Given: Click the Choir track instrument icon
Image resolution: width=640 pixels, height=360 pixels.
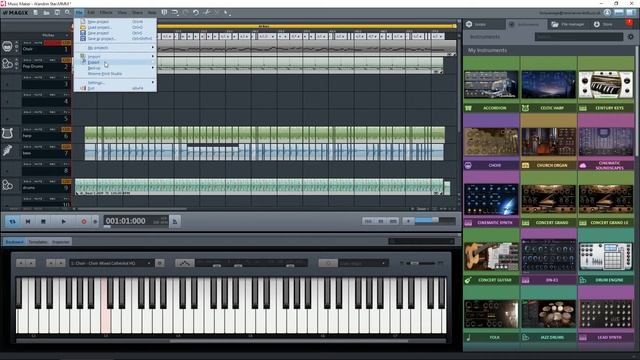Looking at the screenshot, I should tap(7, 47).
